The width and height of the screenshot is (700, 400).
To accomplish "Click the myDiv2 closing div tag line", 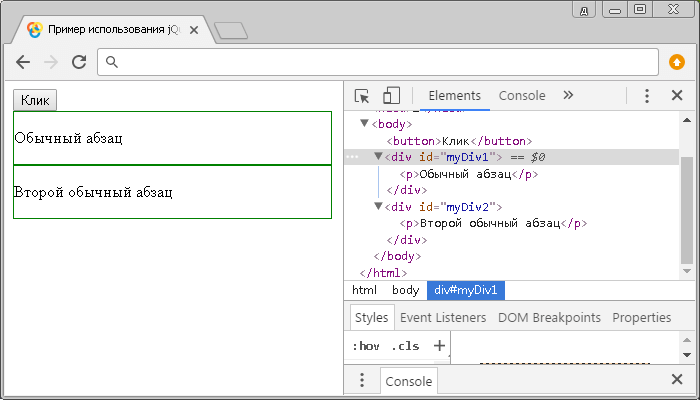I will [x=407, y=240].
